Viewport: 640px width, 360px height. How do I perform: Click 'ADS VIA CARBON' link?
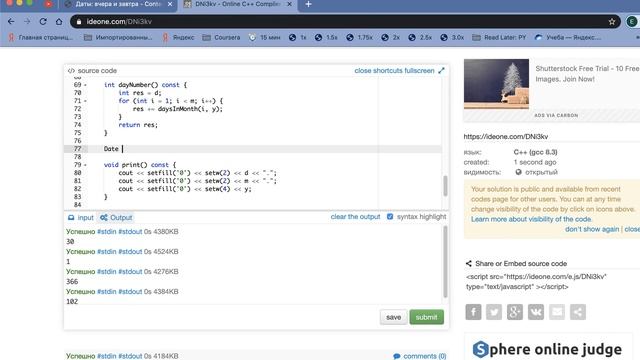pyautogui.click(x=556, y=116)
